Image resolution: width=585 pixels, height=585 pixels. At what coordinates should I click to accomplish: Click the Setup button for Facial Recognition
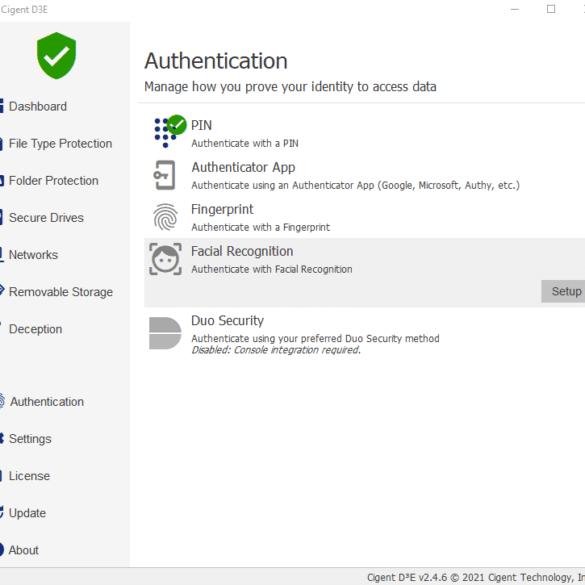pyautogui.click(x=563, y=291)
